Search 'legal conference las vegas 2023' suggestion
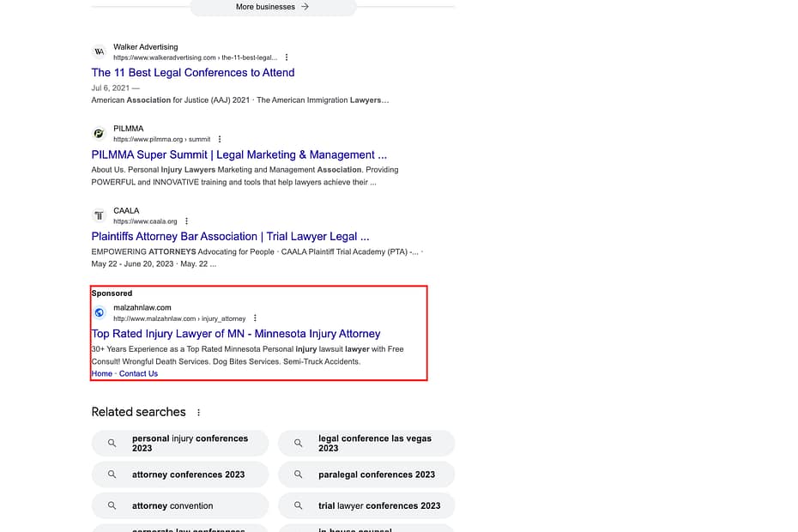Viewport: 798px width, 532px height. tap(366, 443)
